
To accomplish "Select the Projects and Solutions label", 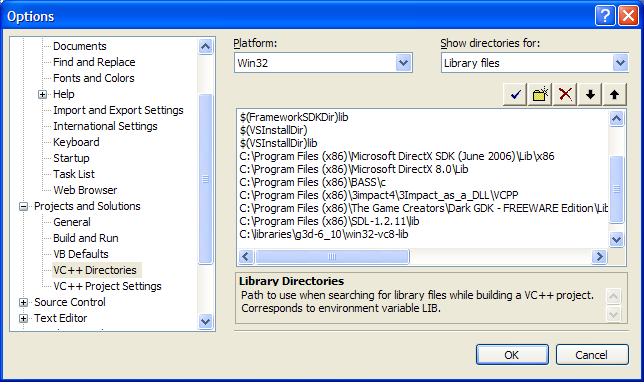I will pos(87,206).
